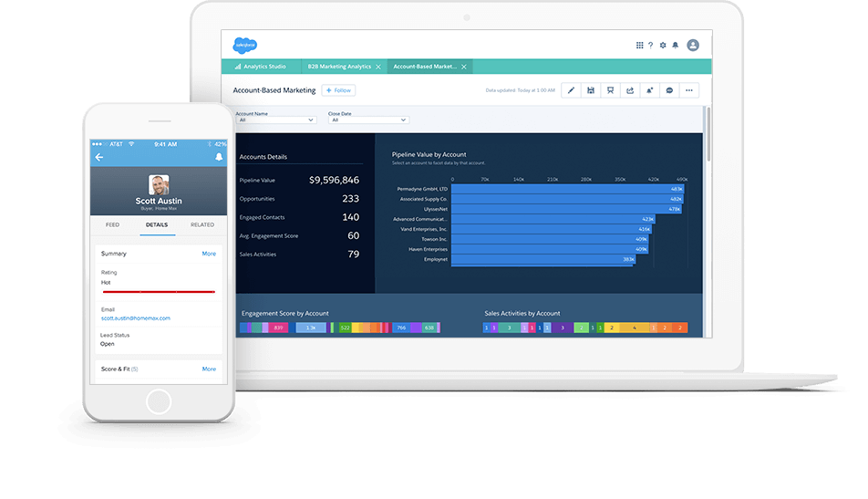Open the App Launcher grid icon
The image size is (868, 499).
point(639,45)
